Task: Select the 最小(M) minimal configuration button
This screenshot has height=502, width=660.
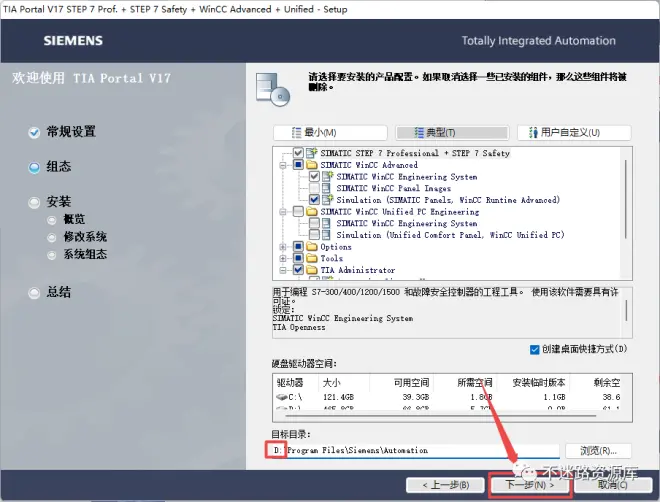Action: point(330,133)
